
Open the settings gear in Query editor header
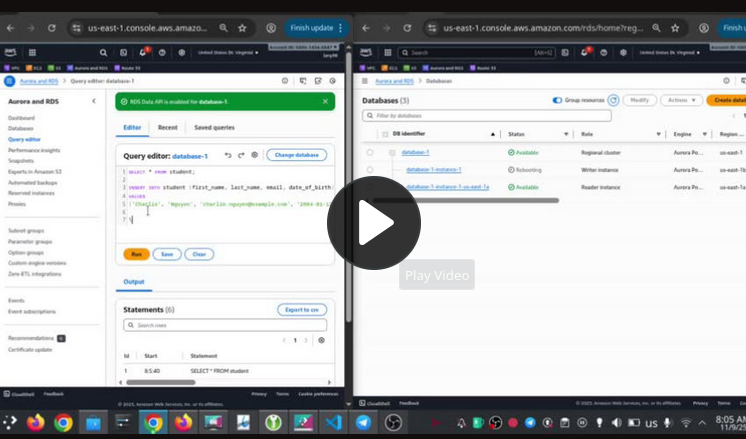coord(255,155)
